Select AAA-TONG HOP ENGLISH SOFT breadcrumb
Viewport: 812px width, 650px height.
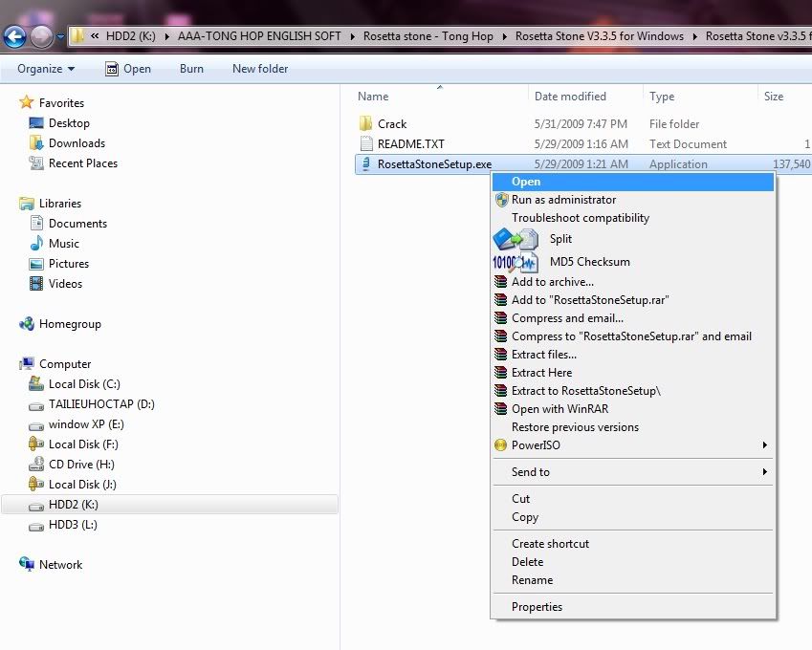pyautogui.click(x=259, y=35)
